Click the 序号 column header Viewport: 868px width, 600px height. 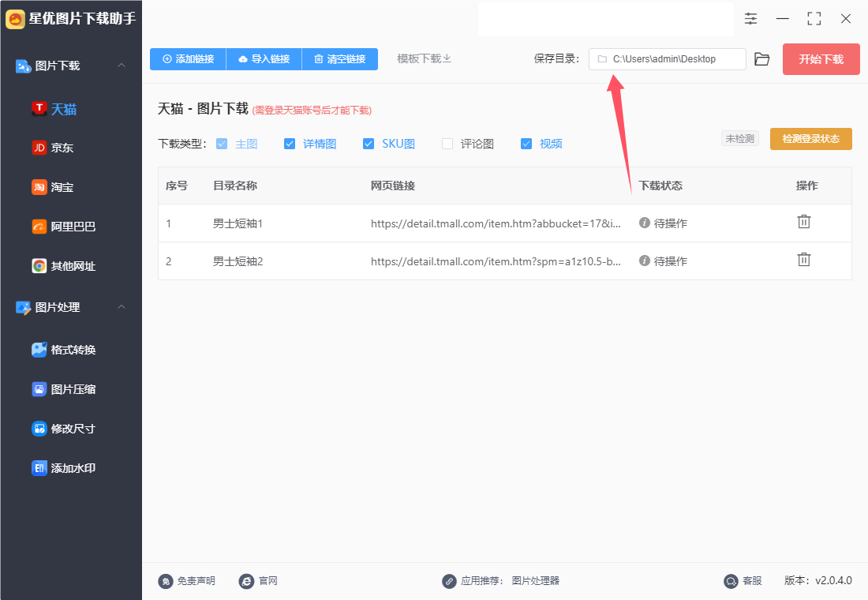click(x=177, y=186)
